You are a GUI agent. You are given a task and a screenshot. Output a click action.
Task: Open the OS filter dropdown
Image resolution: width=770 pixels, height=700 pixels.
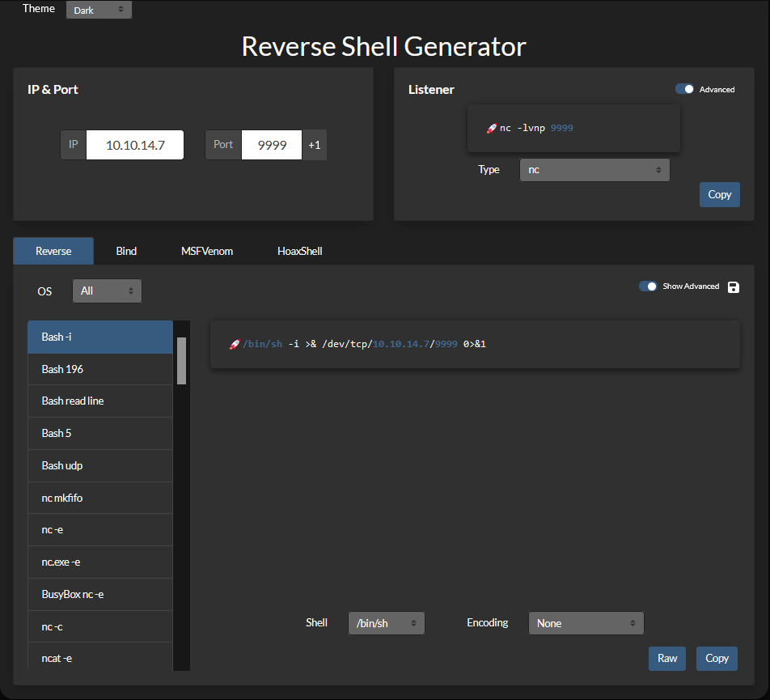tap(107, 291)
